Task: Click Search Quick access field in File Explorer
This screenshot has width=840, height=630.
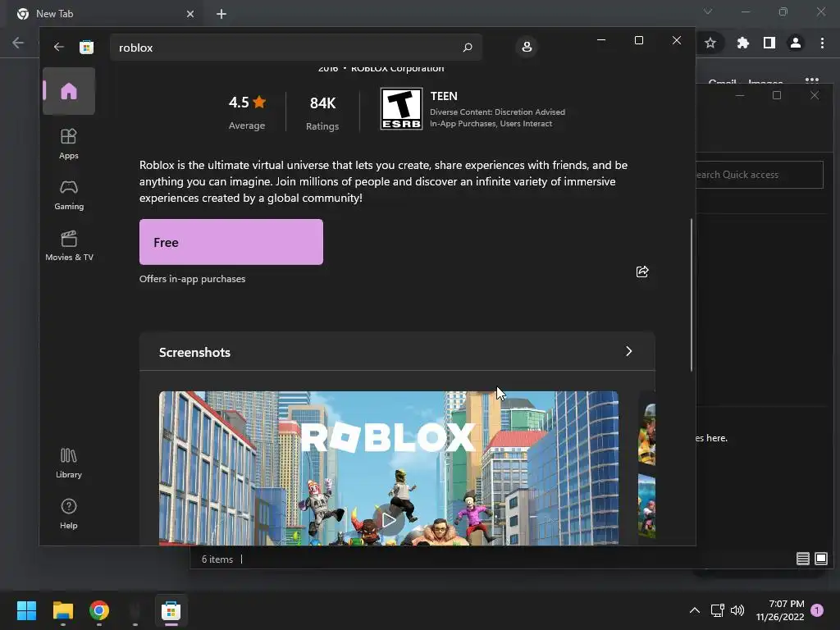Action: pos(760,175)
